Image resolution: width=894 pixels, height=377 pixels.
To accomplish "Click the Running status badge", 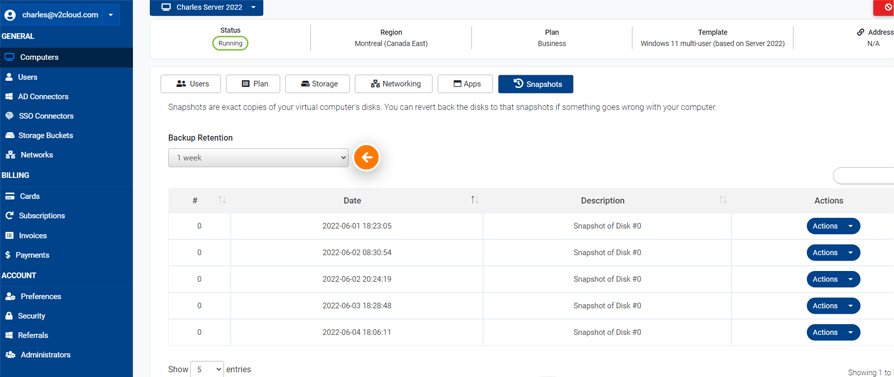I will 230,43.
